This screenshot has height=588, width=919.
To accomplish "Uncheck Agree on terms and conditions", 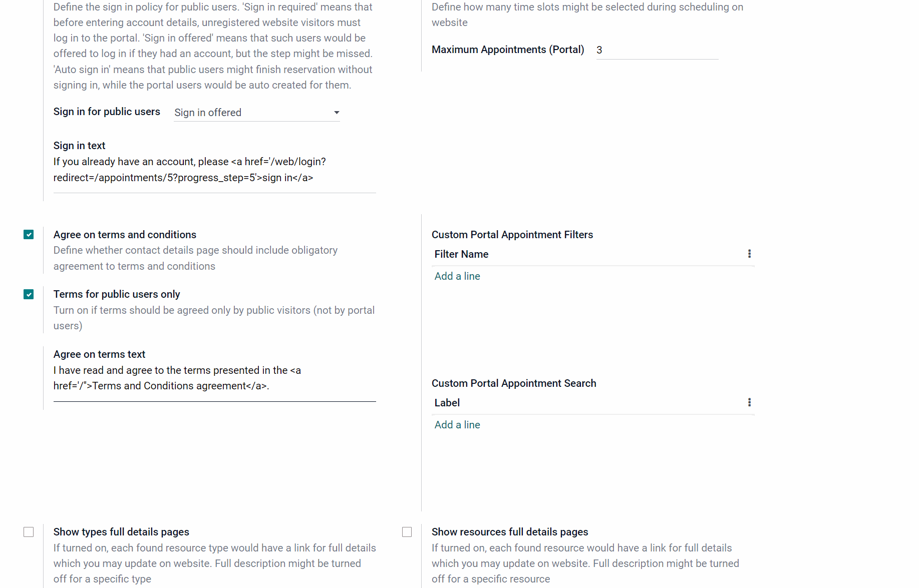I will [29, 235].
